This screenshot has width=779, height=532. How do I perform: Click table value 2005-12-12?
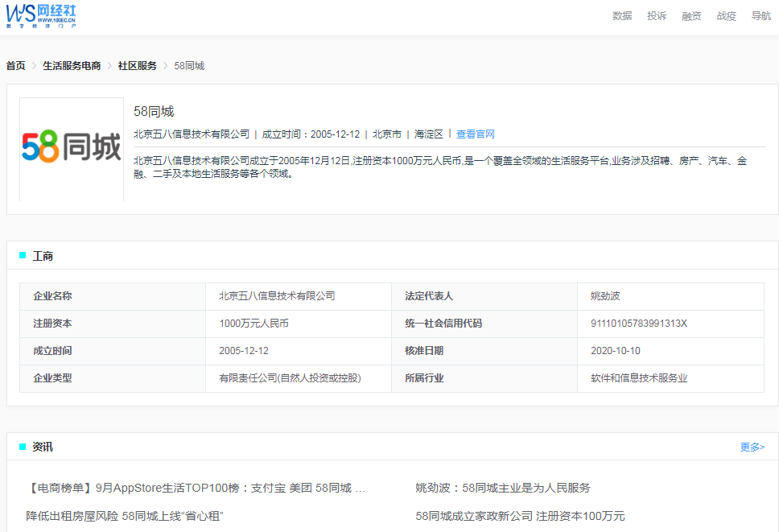click(x=244, y=351)
